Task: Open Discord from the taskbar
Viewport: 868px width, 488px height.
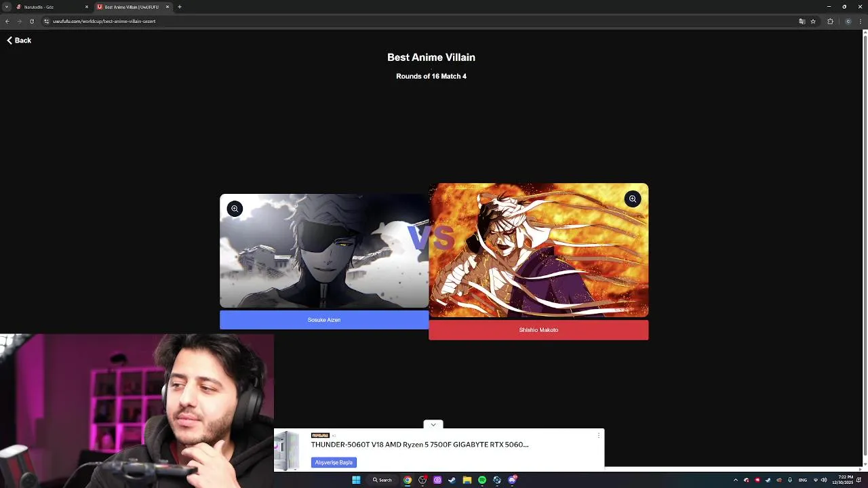Action: [512, 480]
